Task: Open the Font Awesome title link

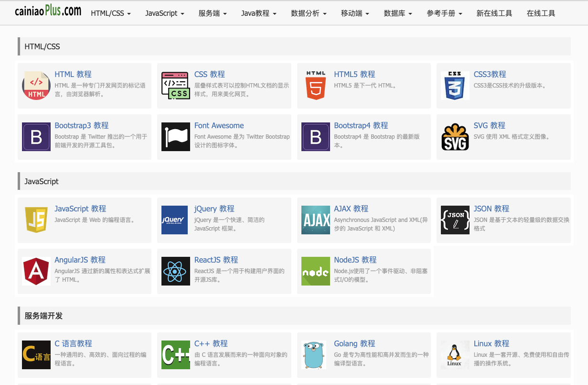Action: tap(219, 125)
